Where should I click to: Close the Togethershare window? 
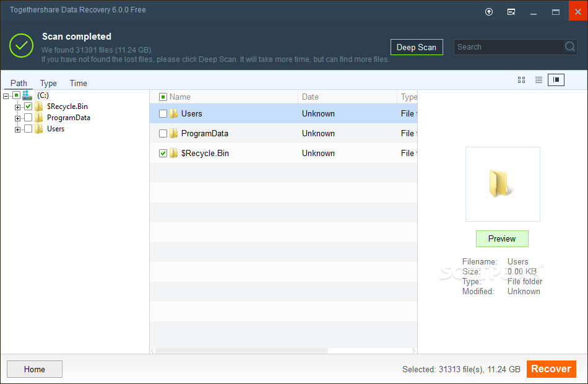pos(578,11)
